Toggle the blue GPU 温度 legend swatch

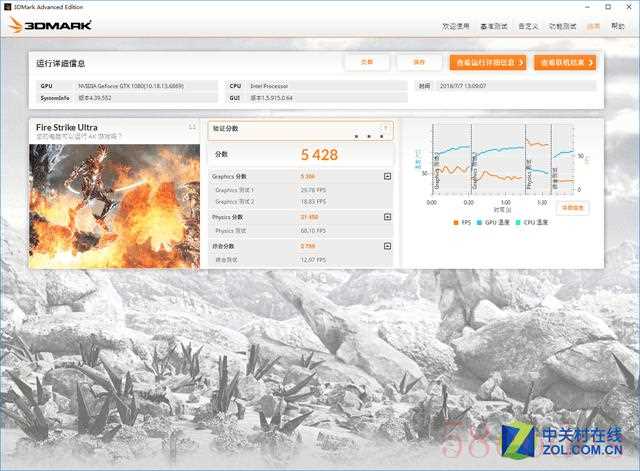[x=479, y=222]
